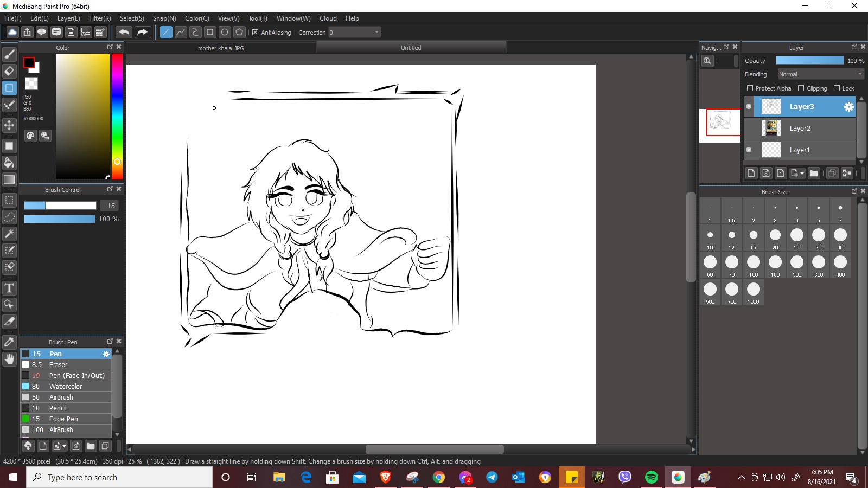Viewport: 868px width, 488px height.
Task: Enable layer Lock checkbox
Action: click(x=837, y=88)
